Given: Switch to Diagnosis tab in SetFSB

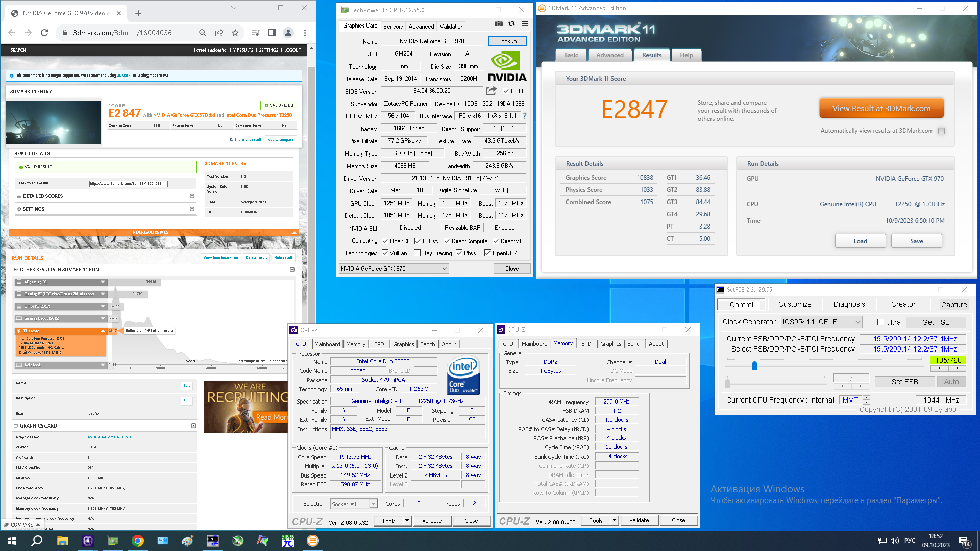Looking at the screenshot, I should tap(849, 304).
